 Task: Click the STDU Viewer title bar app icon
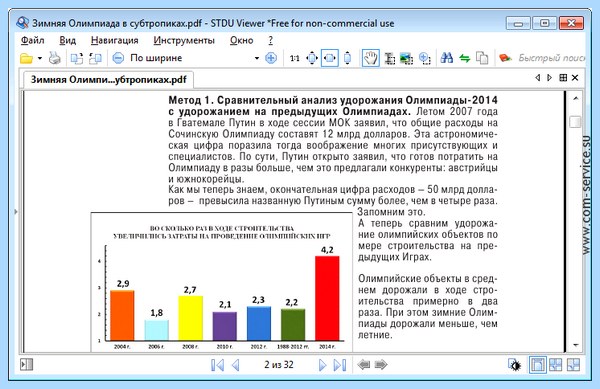(x=23, y=23)
